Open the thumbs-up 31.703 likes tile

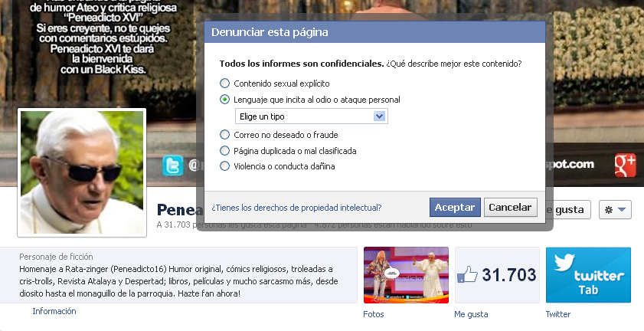pyautogui.click(x=497, y=275)
